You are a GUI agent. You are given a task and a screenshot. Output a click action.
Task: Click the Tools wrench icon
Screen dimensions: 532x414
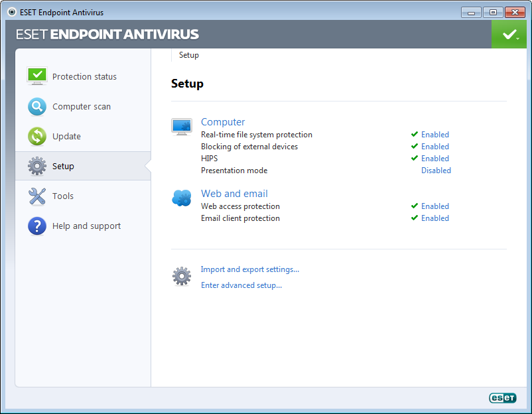[37, 196]
